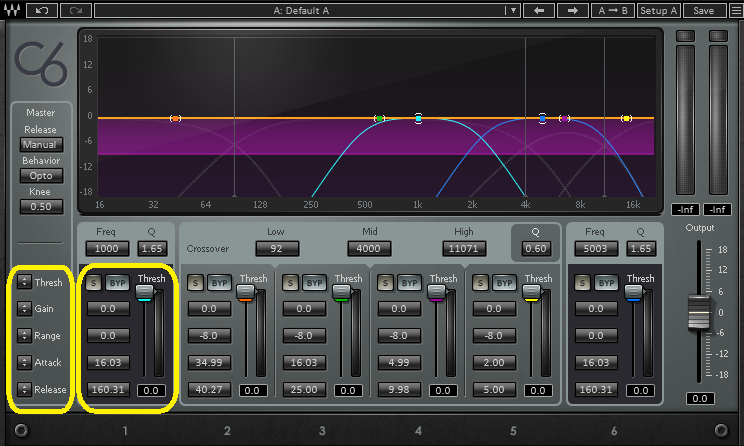Screen dimensions: 744x446
Task: Click the A→B copy button
Action: (612, 10)
